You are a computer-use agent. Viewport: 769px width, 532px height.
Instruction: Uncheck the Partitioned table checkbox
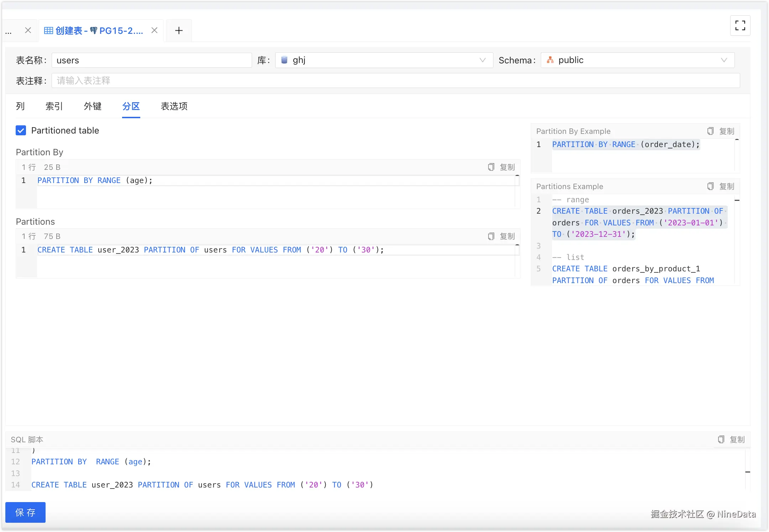coord(21,131)
